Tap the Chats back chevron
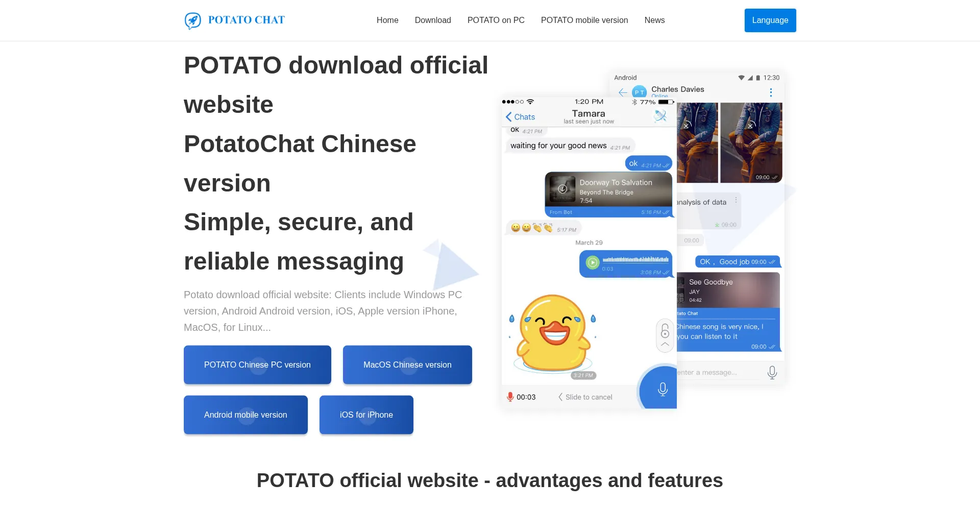The image size is (980, 507). tap(509, 117)
